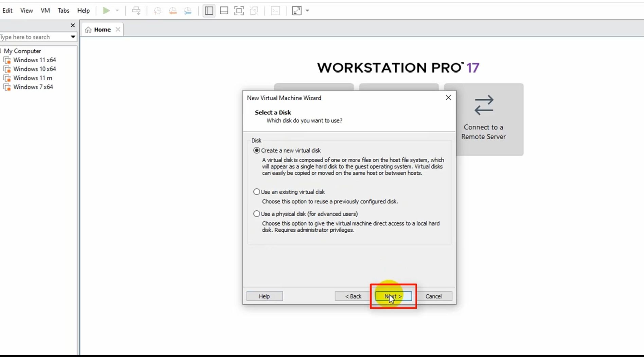Viewport: 644px width, 357px height.
Task: Open the Help menu
Action: 83,11
